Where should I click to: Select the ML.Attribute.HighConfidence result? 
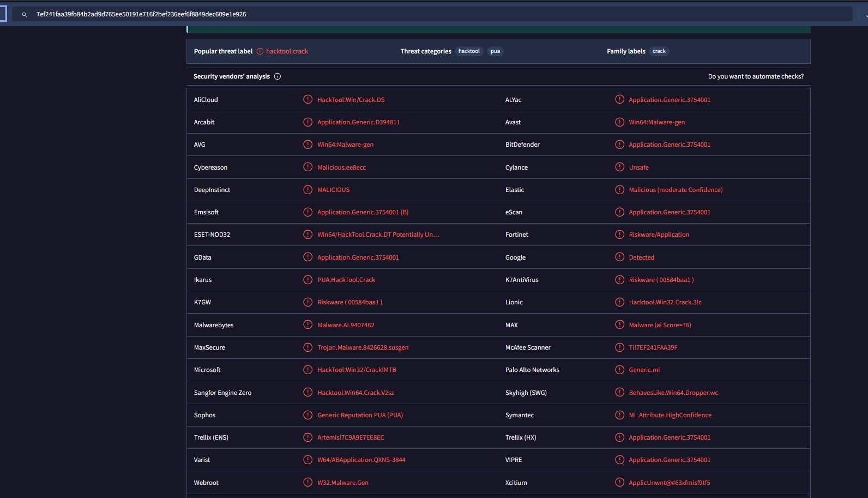671,415
